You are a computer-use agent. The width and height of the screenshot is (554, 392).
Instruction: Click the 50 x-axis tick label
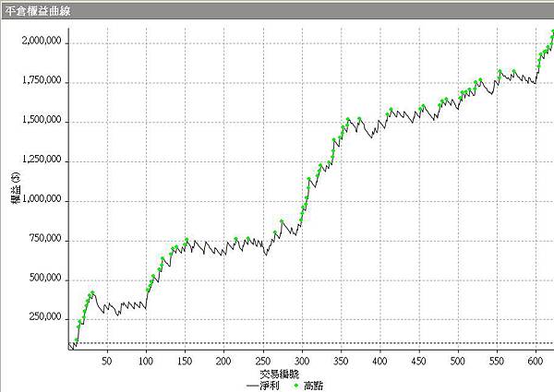tap(107, 361)
